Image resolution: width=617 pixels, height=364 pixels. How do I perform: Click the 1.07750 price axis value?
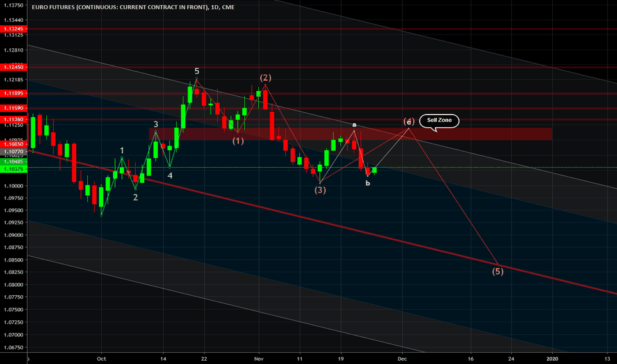click(13, 296)
